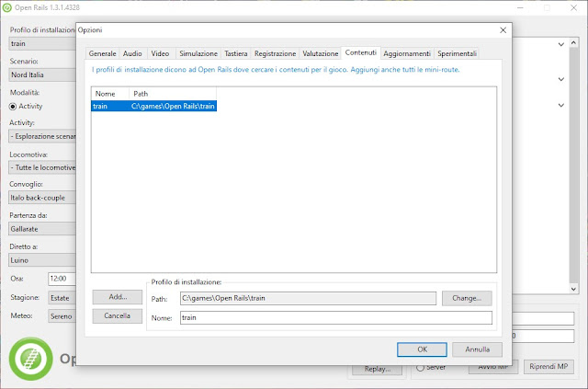
Task: Open the Tastiera tab
Action: (236, 53)
